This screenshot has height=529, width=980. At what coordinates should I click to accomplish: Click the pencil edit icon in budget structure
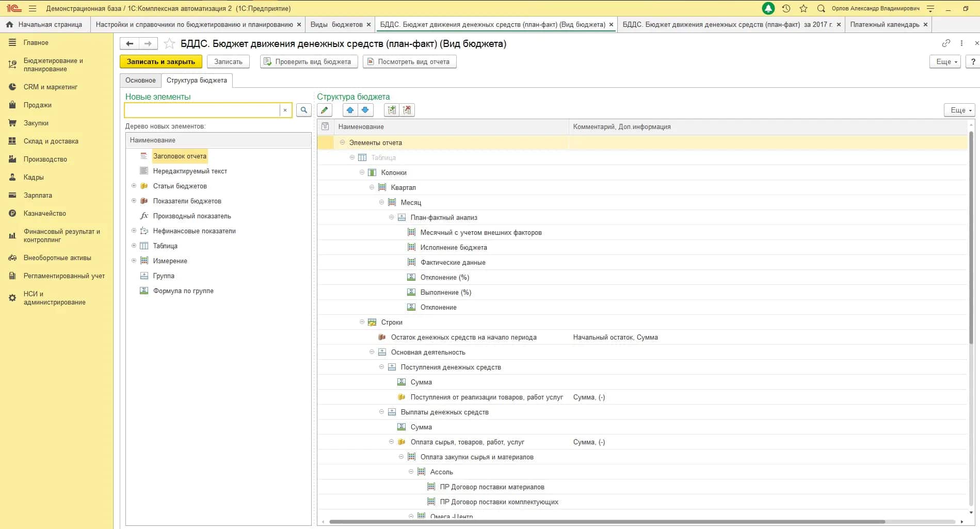pos(324,110)
